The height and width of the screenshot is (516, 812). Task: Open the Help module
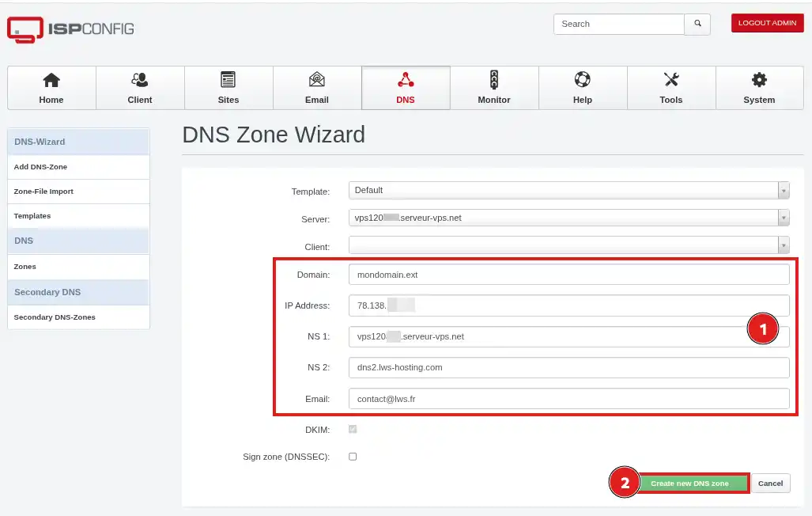coord(583,88)
